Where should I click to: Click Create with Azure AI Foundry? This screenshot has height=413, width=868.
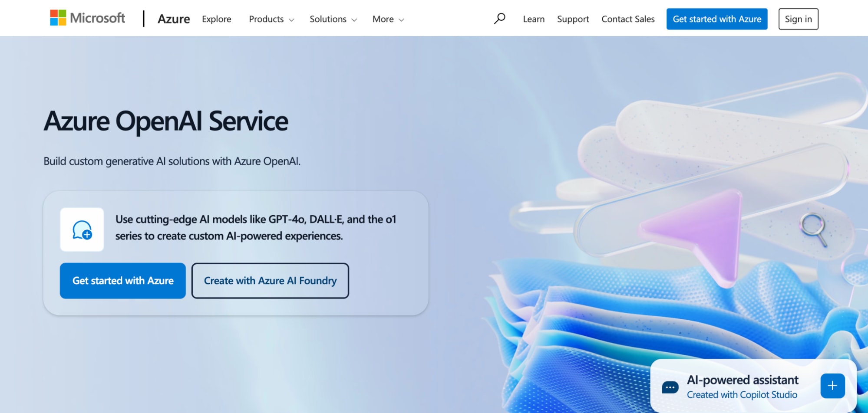pos(270,281)
